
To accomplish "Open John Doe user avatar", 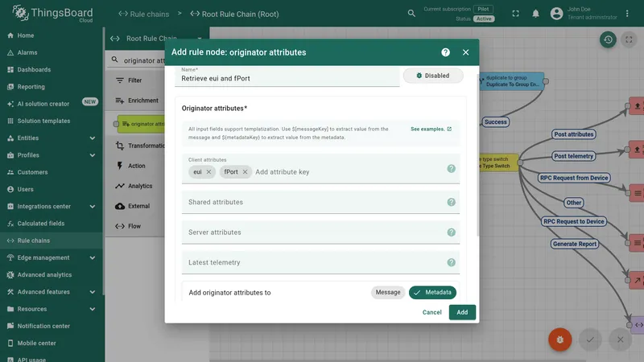I will 556,14.
